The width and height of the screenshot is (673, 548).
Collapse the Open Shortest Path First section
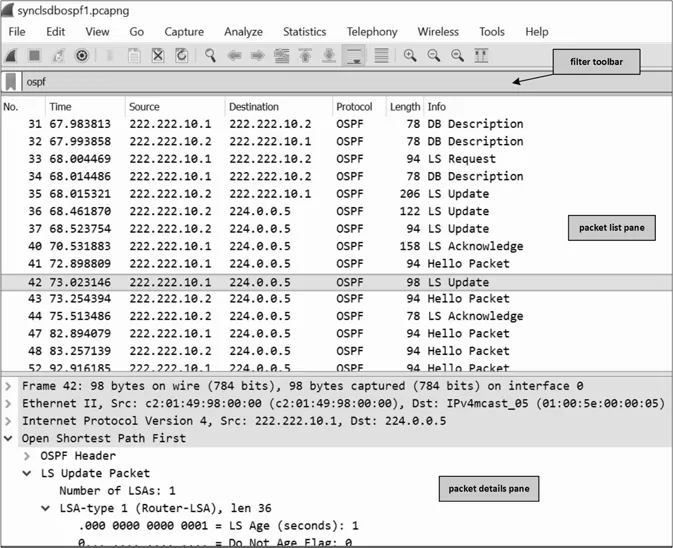[9, 438]
